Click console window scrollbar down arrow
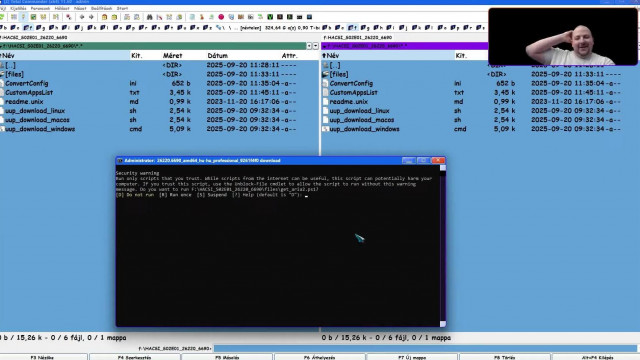This screenshot has width=640, height=360. coord(443,324)
